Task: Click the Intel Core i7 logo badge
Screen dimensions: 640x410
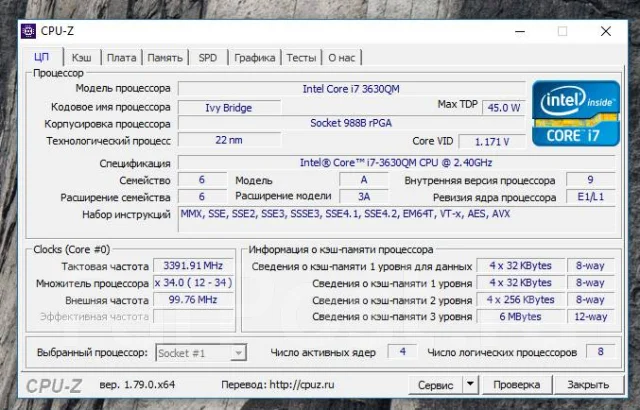Action: (576, 113)
